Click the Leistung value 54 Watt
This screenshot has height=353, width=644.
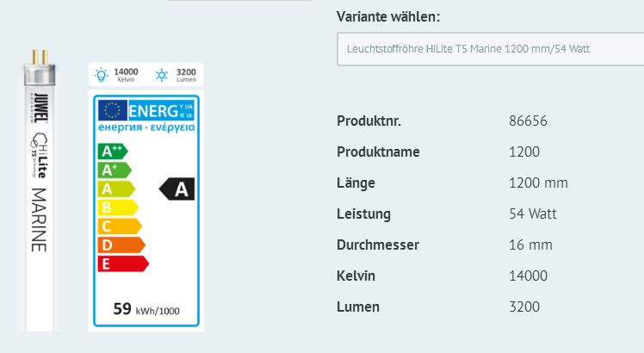coord(534,214)
